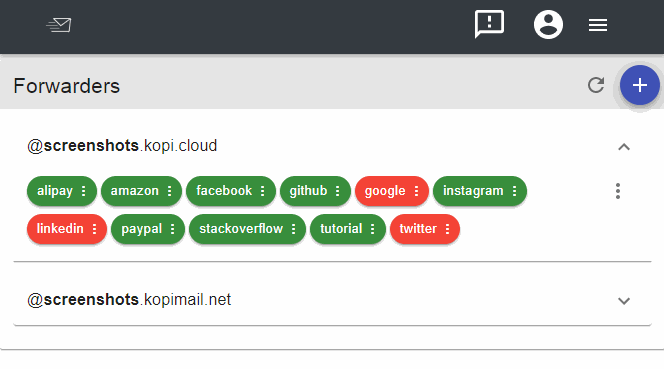Image resolution: width=664 pixels, height=369 pixels.
Task: Open the alipay forwarder options dots
Action: [x=83, y=191]
